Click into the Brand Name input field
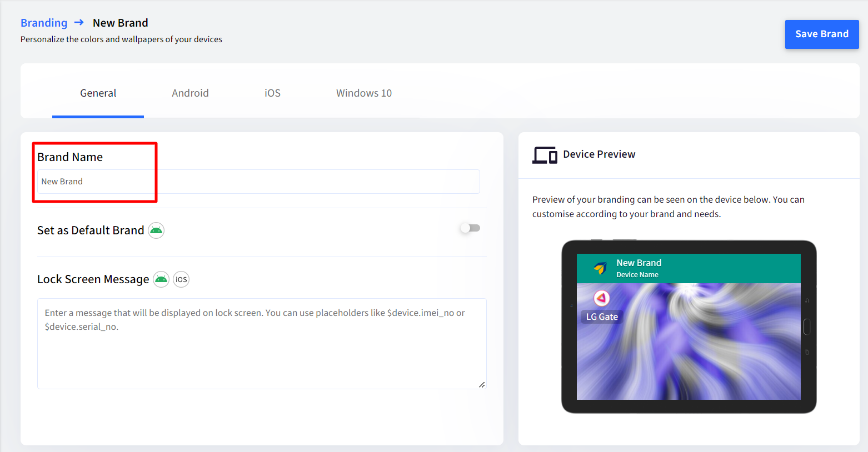 click(x=258, y=182)
